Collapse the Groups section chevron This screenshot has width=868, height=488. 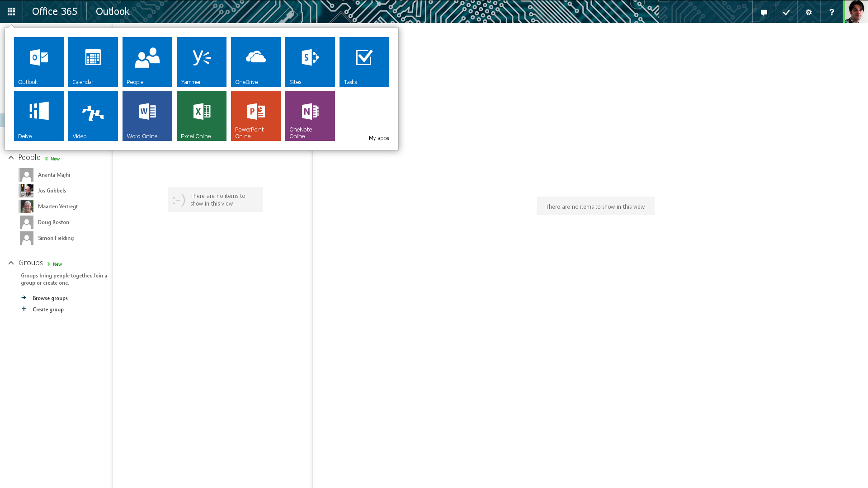(11, 263)
